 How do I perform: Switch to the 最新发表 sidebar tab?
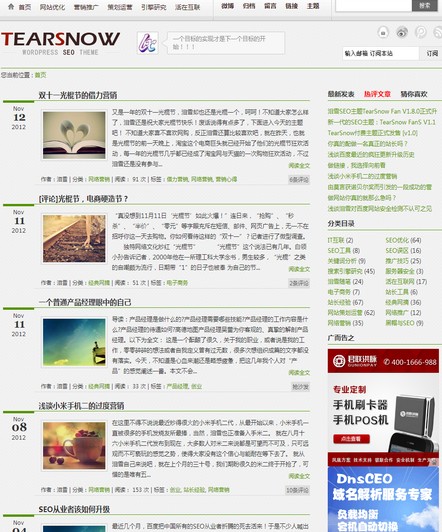pos(341,94)
